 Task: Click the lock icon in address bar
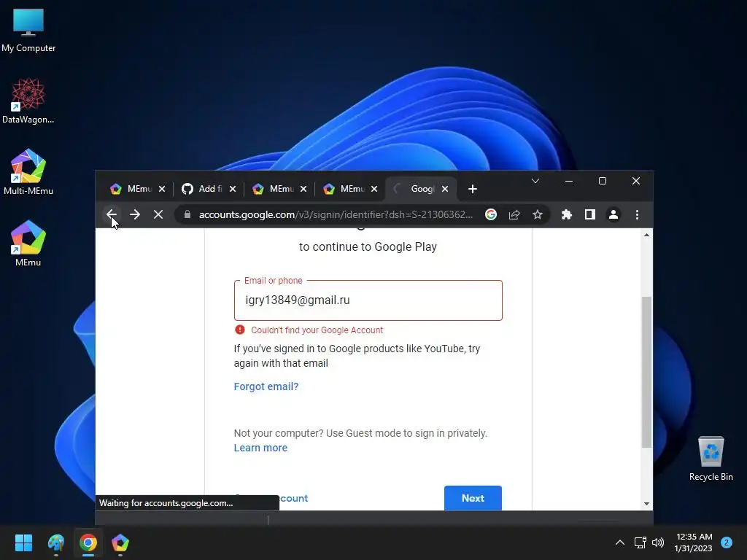pos(187,215)
